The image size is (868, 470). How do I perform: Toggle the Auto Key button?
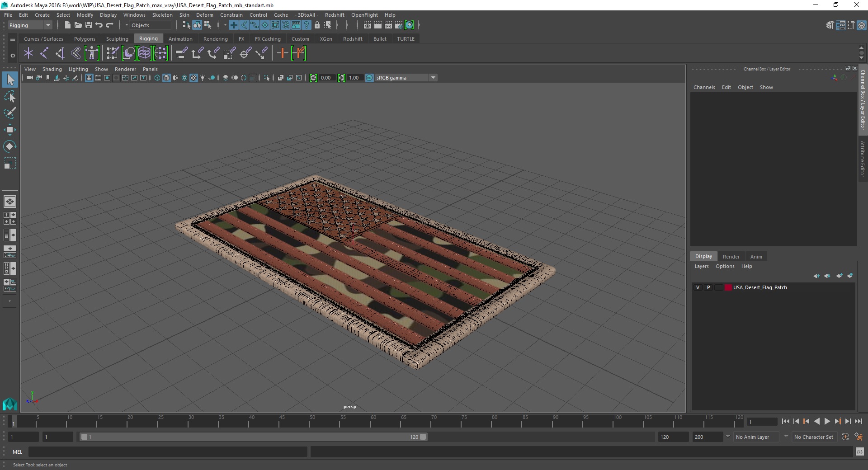pos(845,437)
